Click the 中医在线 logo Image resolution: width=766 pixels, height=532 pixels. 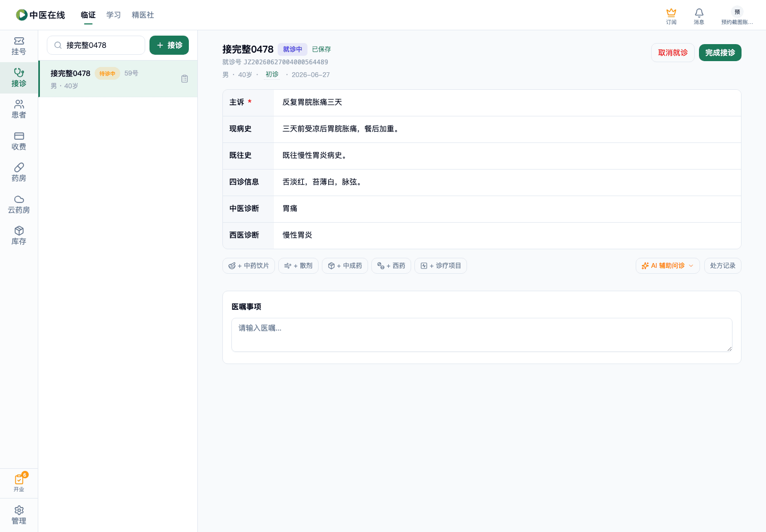point(40,15)
